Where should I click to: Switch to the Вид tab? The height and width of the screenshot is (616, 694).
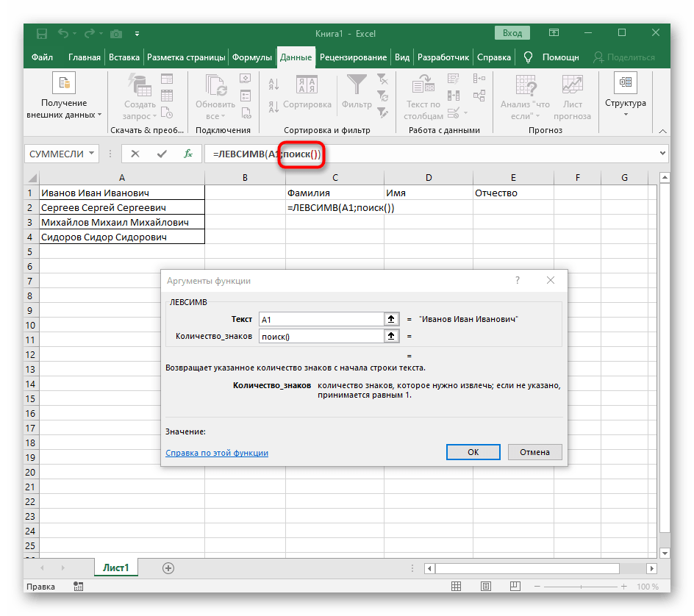tap(402, 57)
